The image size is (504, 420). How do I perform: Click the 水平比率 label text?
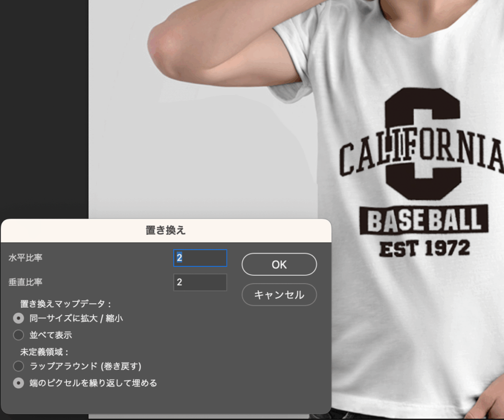pyautogui.click(x=29, y=258)
